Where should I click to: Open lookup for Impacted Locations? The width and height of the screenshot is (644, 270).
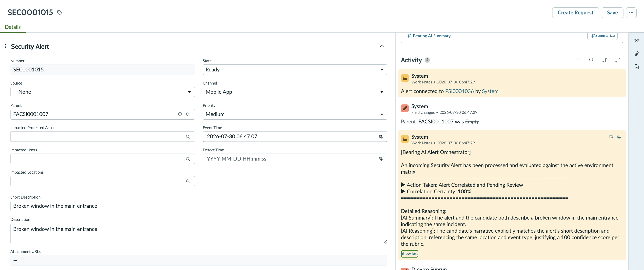point(188,181)
